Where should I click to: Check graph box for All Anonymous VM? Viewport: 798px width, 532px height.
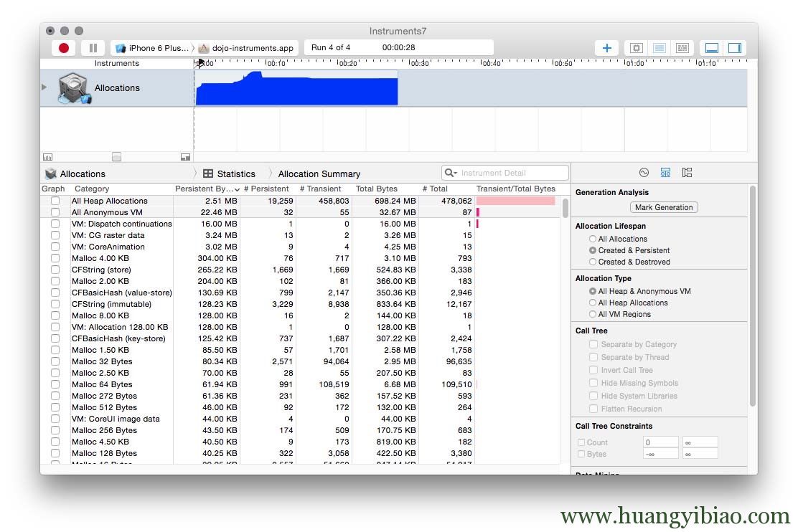click(55, 212)
